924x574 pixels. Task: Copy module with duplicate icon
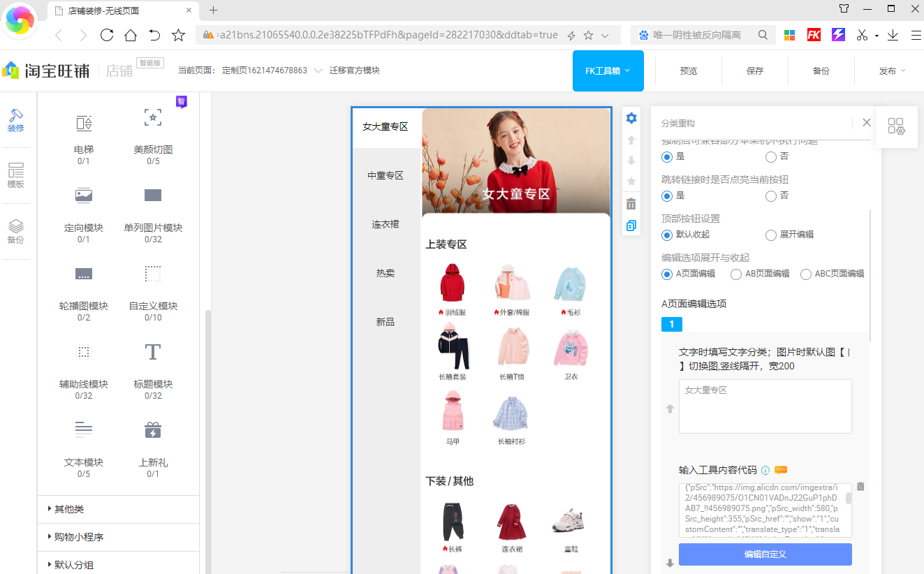pyautogui.click(x=631, y=226)
